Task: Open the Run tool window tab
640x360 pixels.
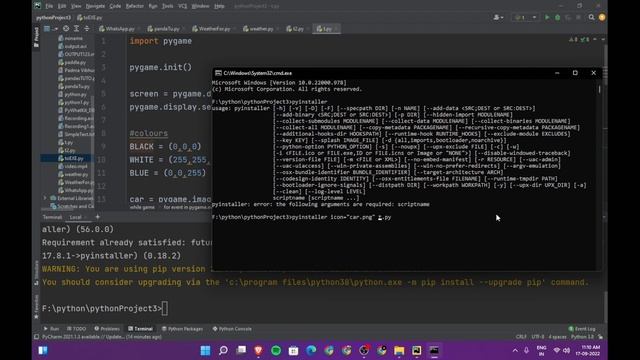Action: (x=51, y=329)
